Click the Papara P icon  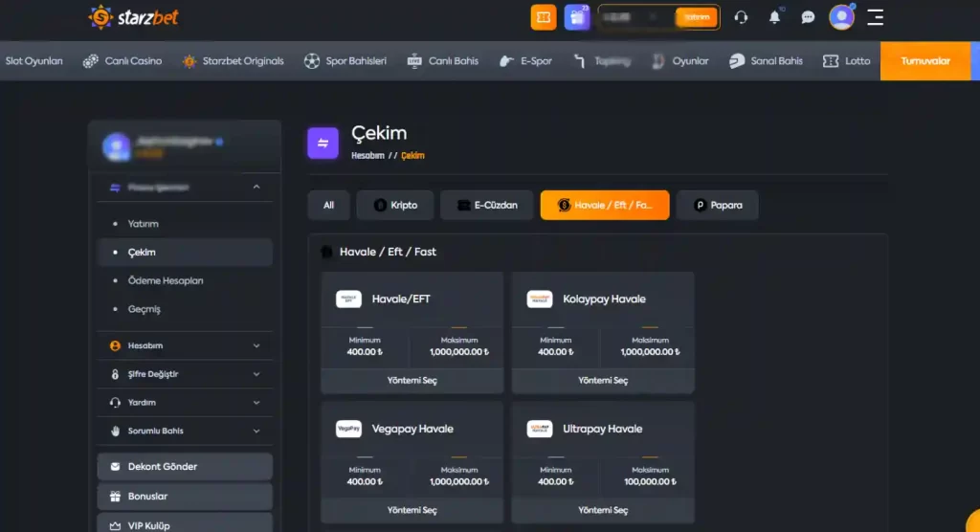pos(700,205)
